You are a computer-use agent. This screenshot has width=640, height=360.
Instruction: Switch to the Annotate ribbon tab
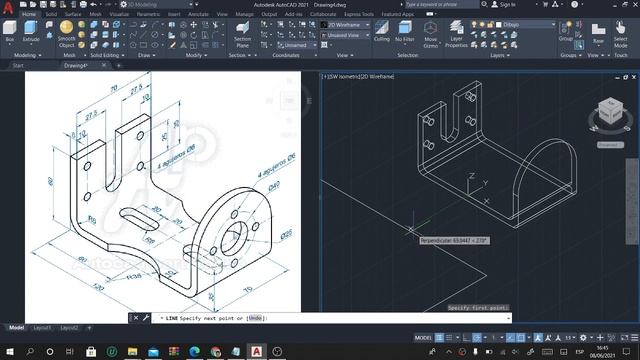coord(198,14)
